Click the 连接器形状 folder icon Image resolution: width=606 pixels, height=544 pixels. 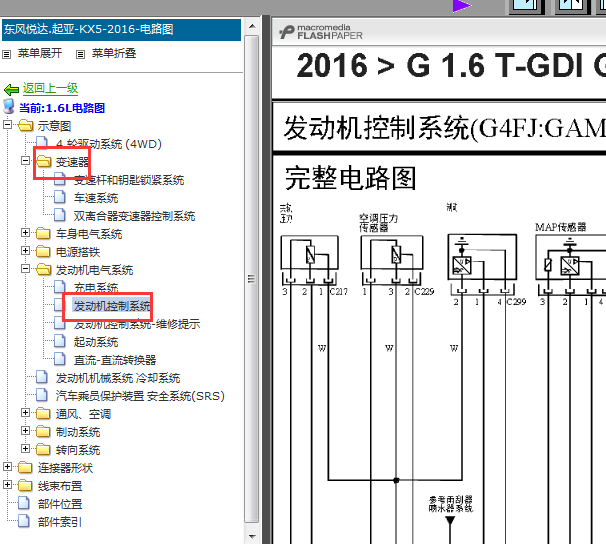25,468
